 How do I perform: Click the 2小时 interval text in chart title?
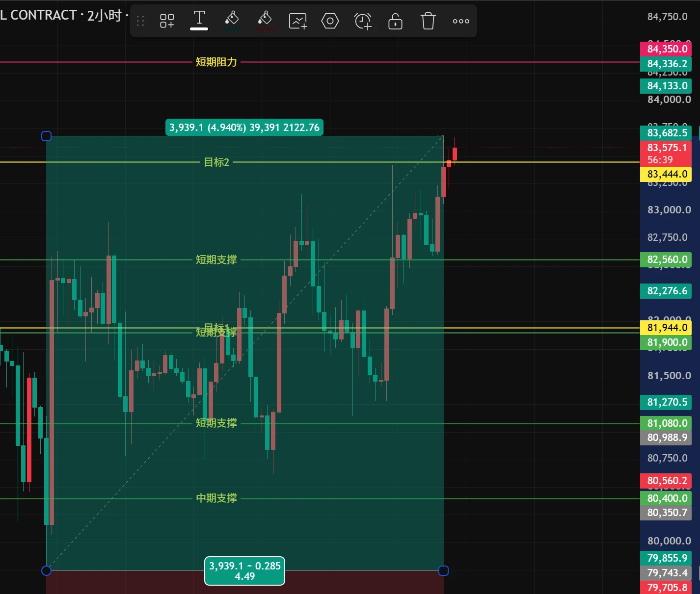[104, 15]
